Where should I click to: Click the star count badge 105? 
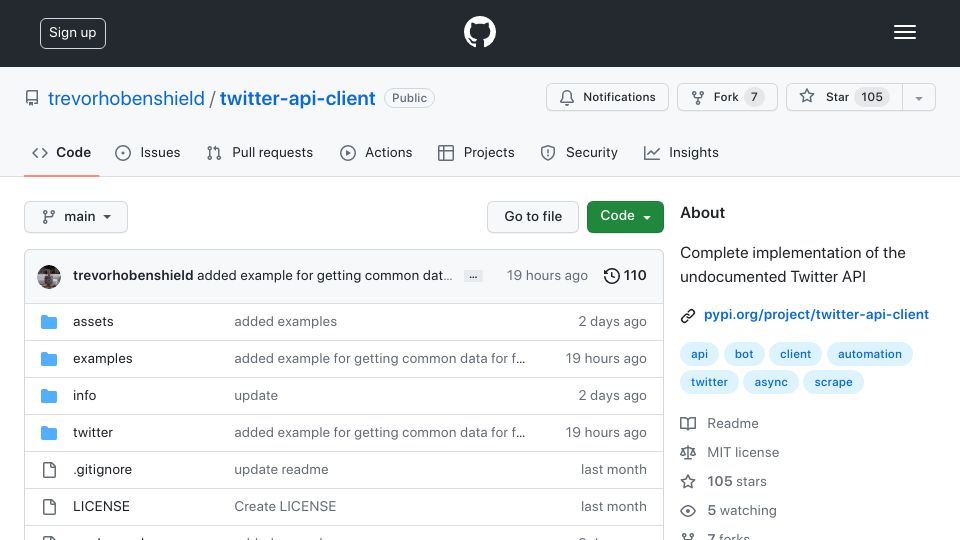(872, 97)
